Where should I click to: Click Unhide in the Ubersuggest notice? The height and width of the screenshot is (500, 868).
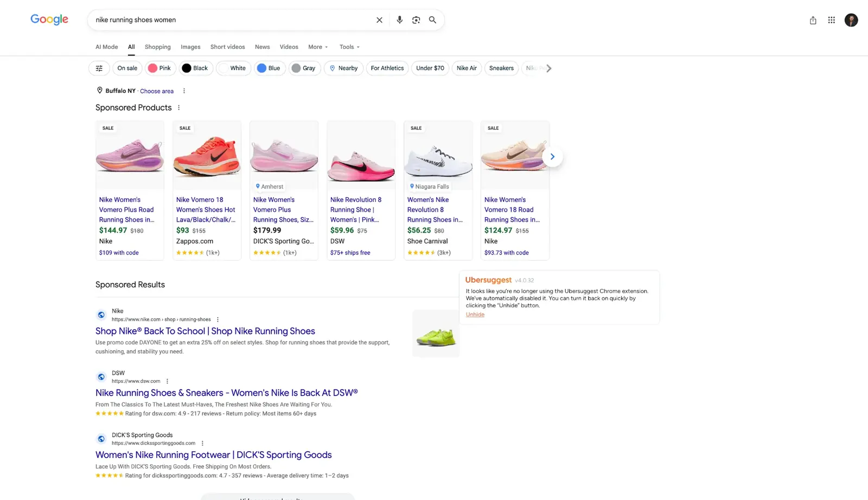(x=475, y=315)
